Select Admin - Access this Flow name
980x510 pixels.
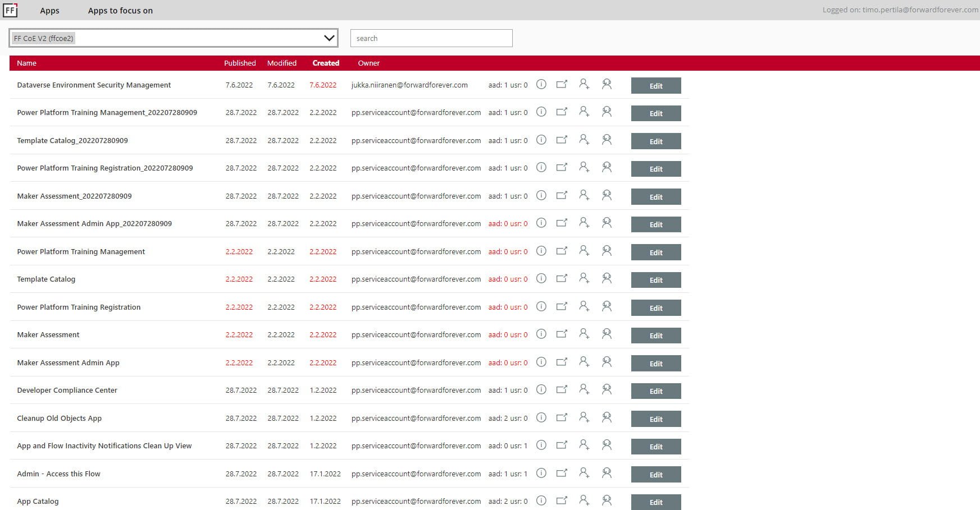click(58, 474)
